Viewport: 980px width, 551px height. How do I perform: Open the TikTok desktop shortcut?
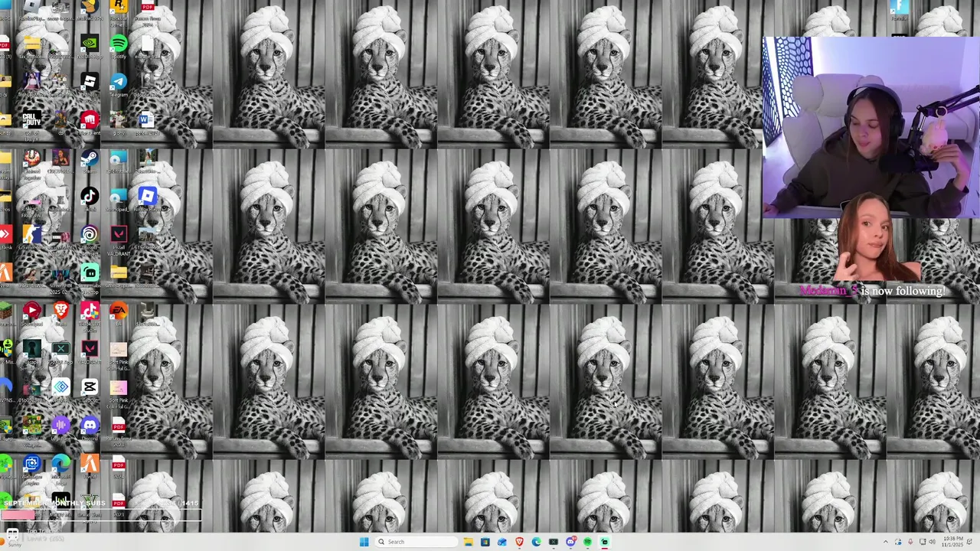90,197
